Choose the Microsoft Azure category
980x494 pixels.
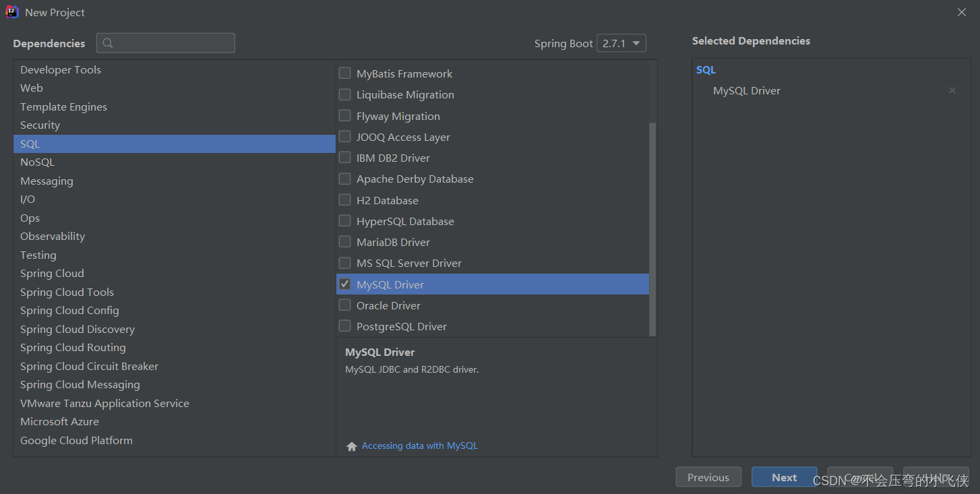[174, 421]
